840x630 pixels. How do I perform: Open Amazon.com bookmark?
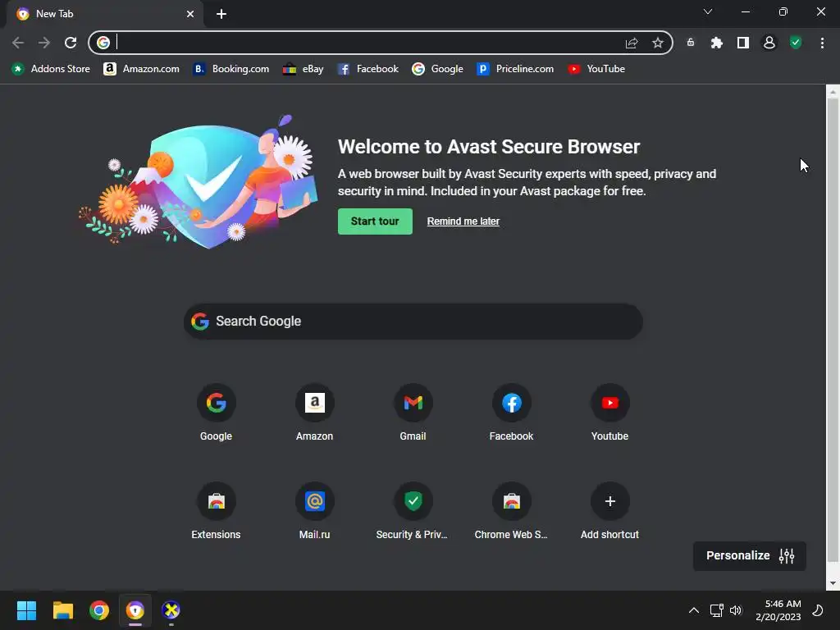[x=141, y=69]
